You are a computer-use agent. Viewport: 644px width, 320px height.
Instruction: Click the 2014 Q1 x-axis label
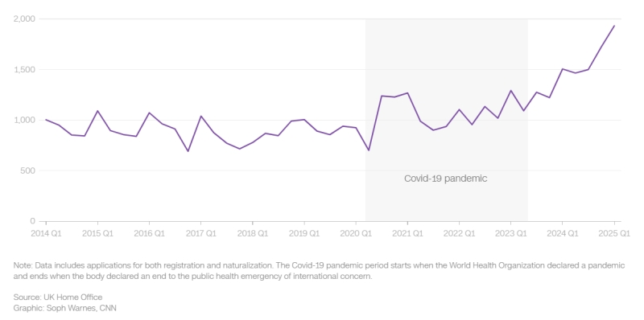tap(46, 233)
